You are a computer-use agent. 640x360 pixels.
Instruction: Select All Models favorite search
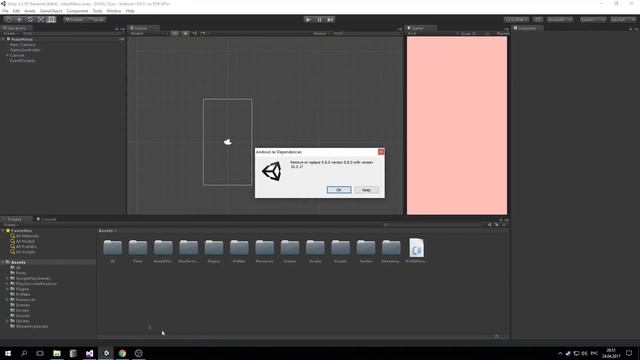[x=25, y=241]
